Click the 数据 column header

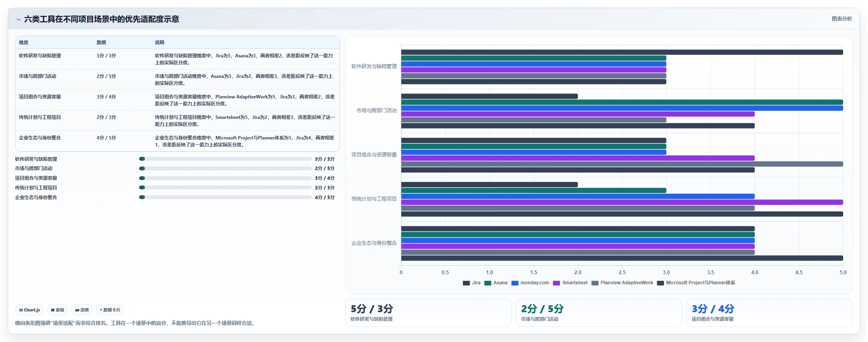click(101, 43)
